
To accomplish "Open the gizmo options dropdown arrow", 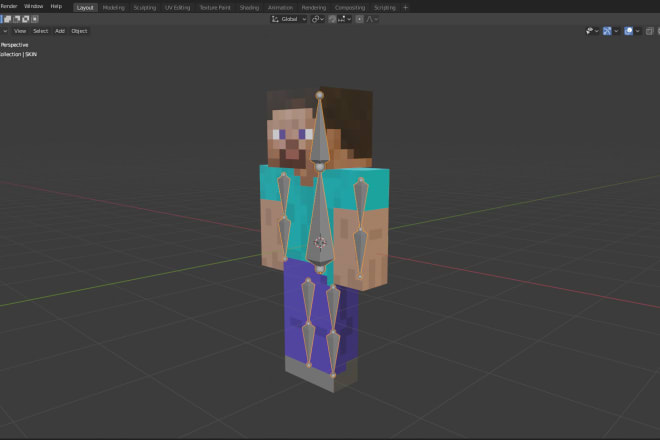I will [x=616, y=31].
